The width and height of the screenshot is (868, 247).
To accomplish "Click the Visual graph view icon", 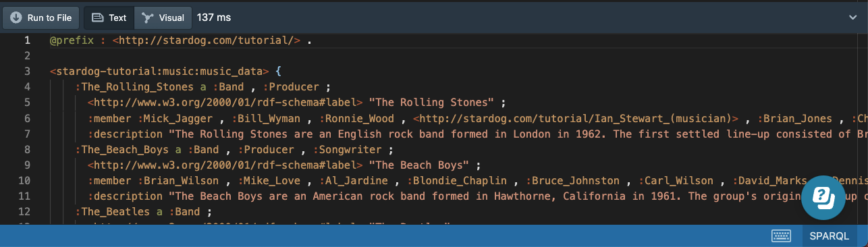I will pos(147,18).
